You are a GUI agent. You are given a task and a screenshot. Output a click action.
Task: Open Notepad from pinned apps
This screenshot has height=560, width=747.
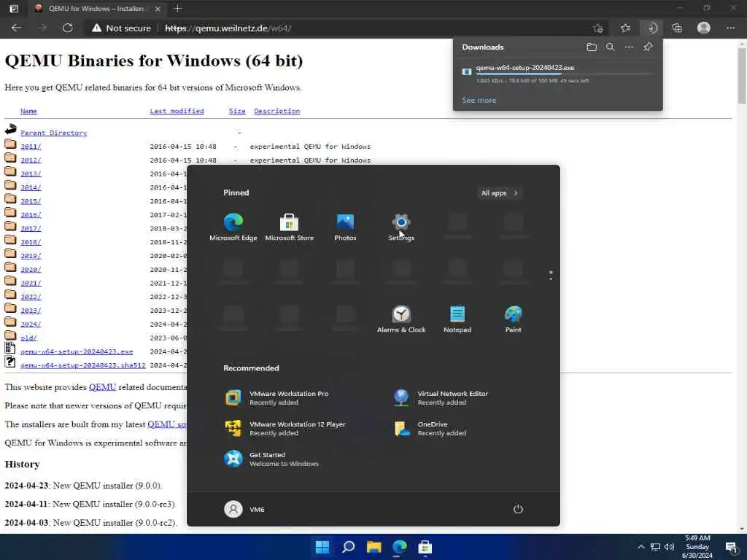tap(457, 319)
